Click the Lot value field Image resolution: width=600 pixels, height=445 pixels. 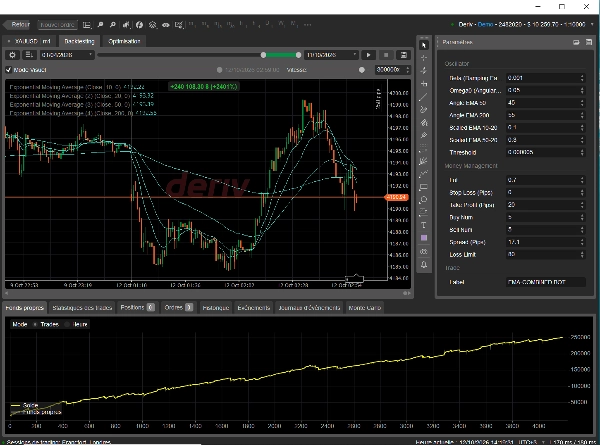(545, 180)
